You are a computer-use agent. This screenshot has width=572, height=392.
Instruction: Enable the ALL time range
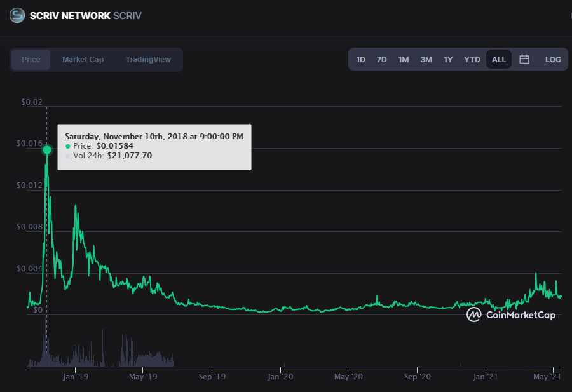pyautogui.click(x=498, y=59)
